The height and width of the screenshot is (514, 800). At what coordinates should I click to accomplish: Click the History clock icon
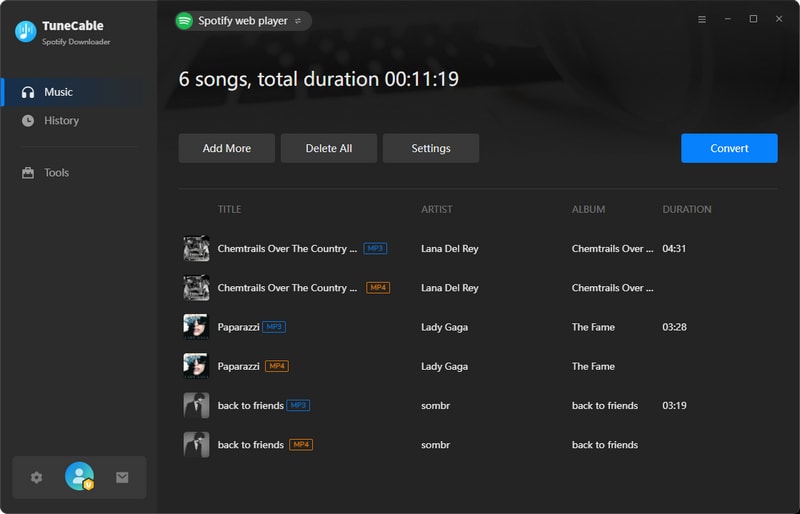tap(28, 120)
